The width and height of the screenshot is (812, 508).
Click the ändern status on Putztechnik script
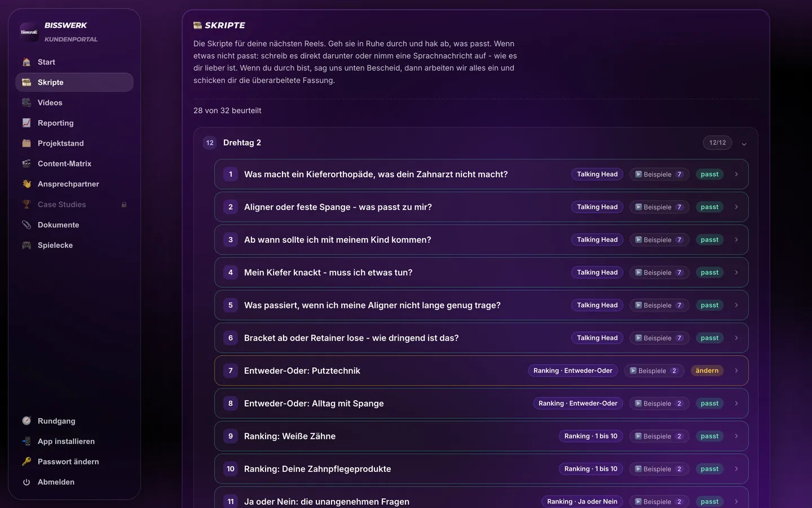click(x=707, y=371)
